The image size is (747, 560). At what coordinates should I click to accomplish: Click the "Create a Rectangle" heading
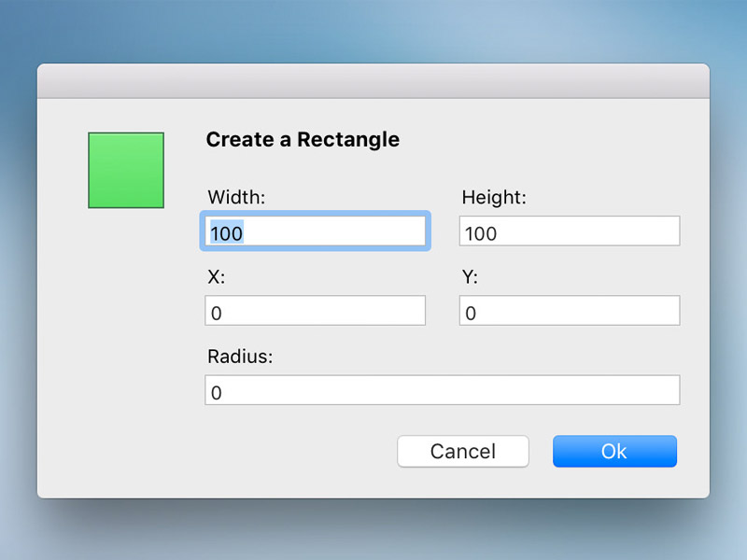click(x=303, y=139)
